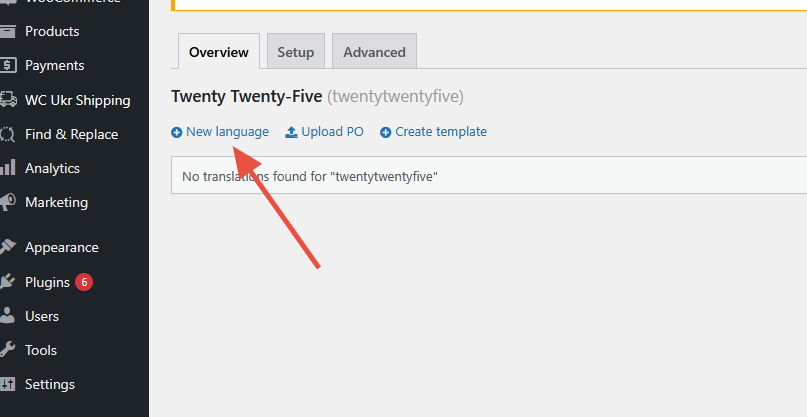Image resolution: width=807 pixels, height=417 pixels.
Task: Click the Users person icon
Action: (8, 316)
